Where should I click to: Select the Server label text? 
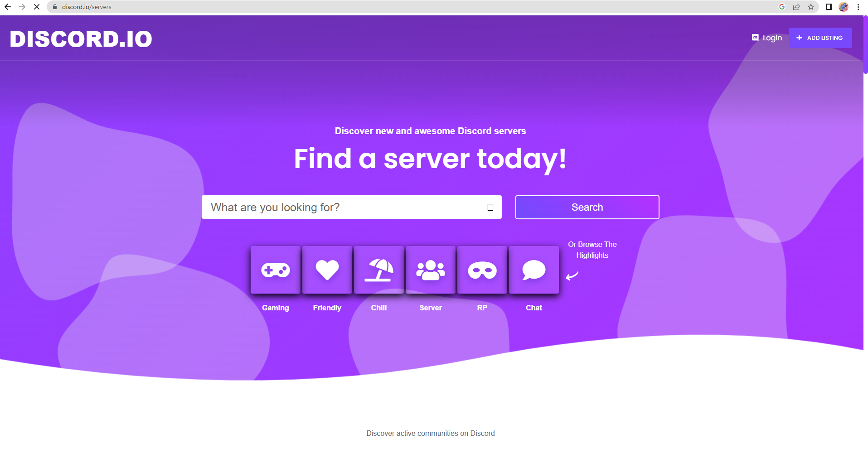pyautogui.click(x=431, y=308)
